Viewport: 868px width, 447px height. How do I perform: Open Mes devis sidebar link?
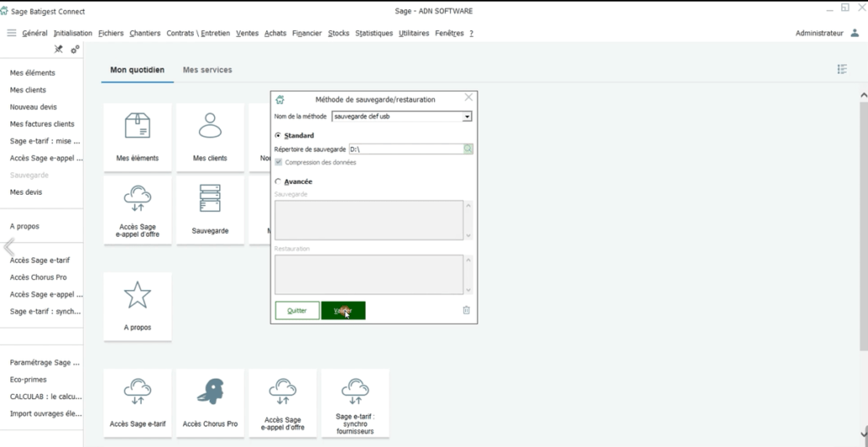26,192
